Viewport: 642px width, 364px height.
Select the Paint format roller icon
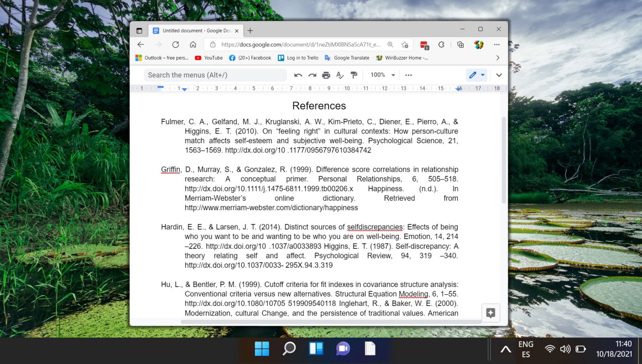tap(354, 75)
